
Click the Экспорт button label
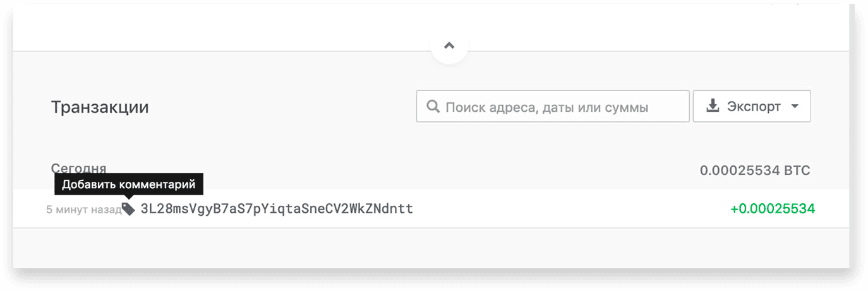point(754,107)
